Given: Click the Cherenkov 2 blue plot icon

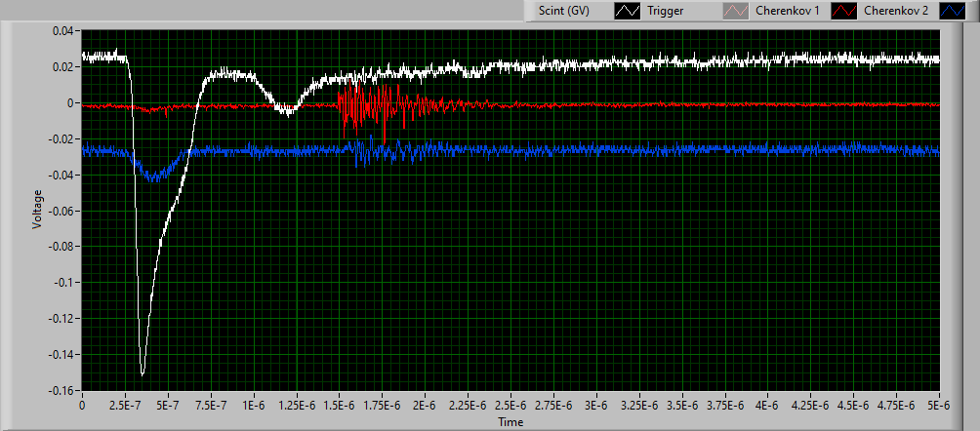Looking at the screenshot, I should 951,11.
